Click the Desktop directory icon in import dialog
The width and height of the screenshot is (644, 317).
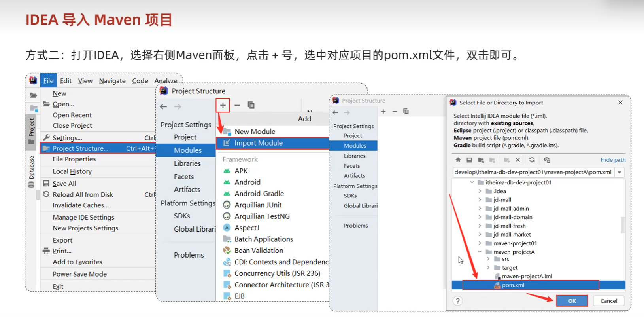pyautogui.click(x=469, y=160)
